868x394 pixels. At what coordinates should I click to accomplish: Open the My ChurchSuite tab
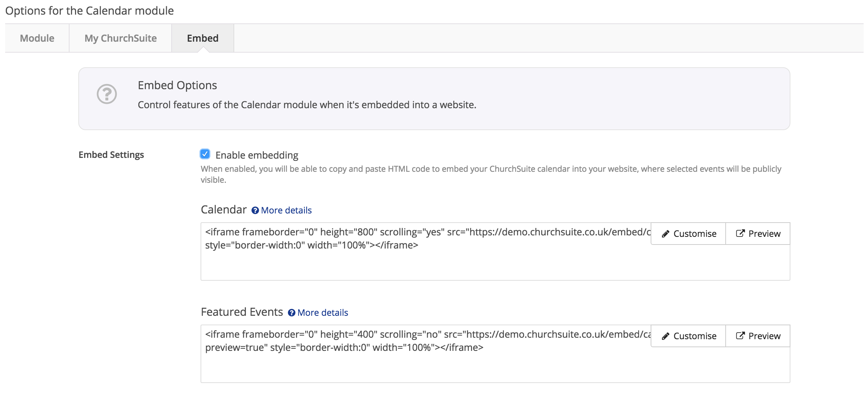[x=120, y=38]
